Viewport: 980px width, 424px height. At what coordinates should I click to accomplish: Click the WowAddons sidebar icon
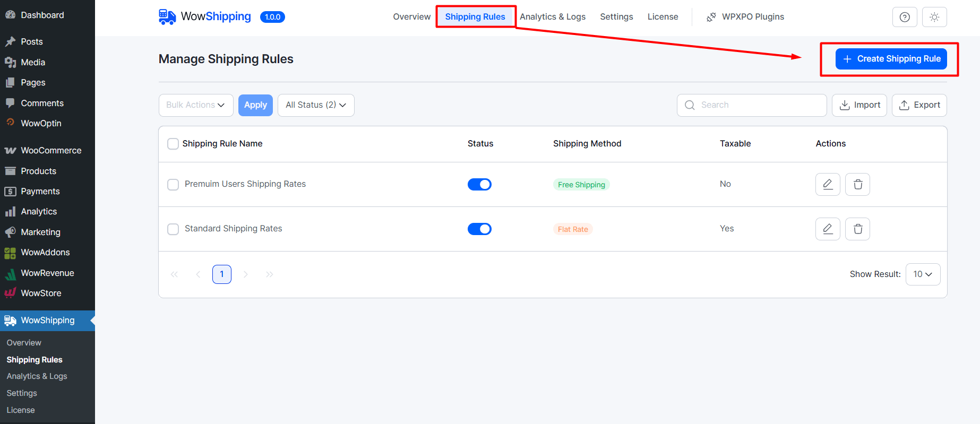point(10,253)
